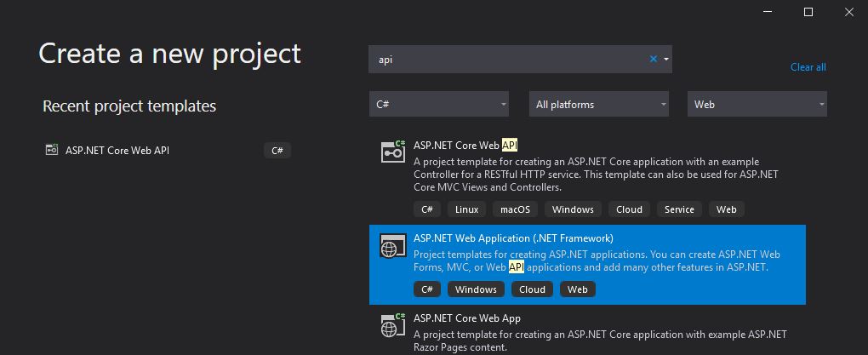Click the Core Web App Razor Pages description
The image size is (868, 355).
pos(600,341)
